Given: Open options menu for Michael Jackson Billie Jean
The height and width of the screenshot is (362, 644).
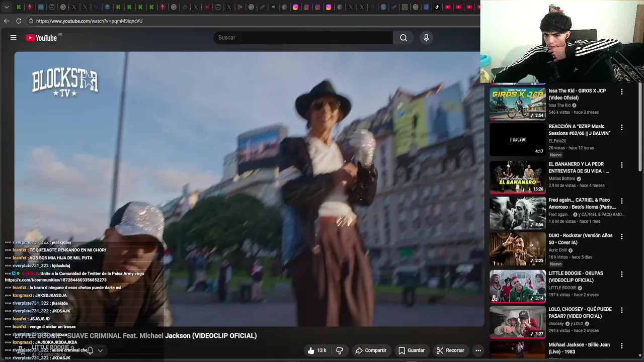Looking at the screenshot, I should (x=622, y=346).
